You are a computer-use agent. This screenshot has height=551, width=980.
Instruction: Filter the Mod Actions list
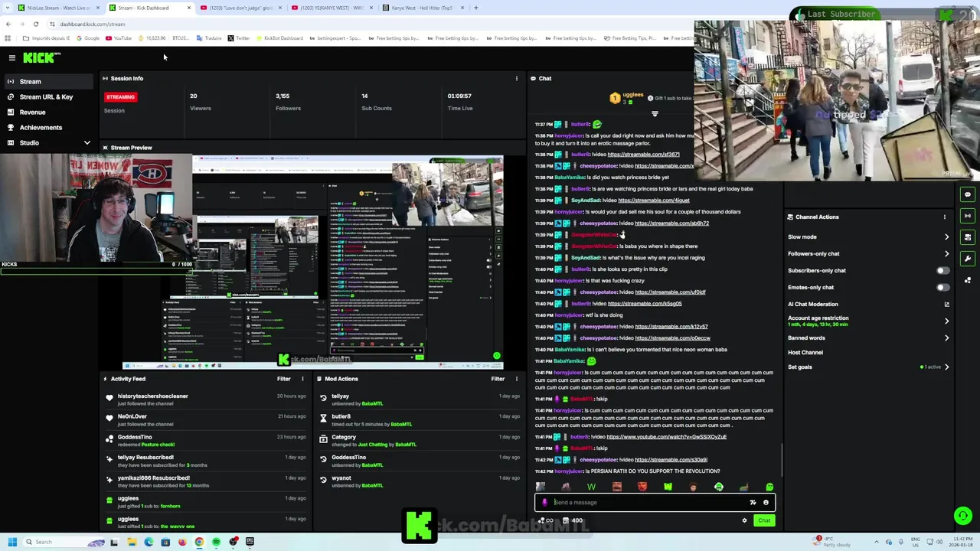(x=498, y=379)
